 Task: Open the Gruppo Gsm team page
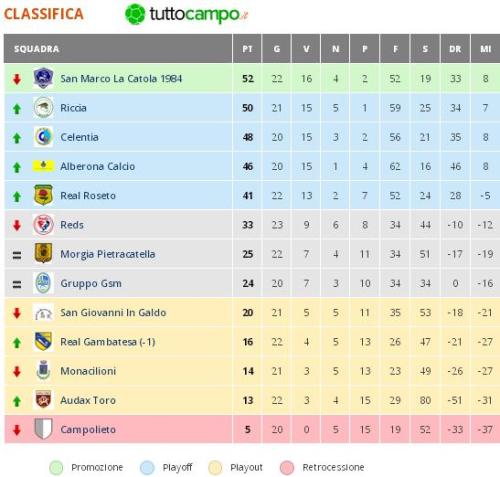click(91, 284)
